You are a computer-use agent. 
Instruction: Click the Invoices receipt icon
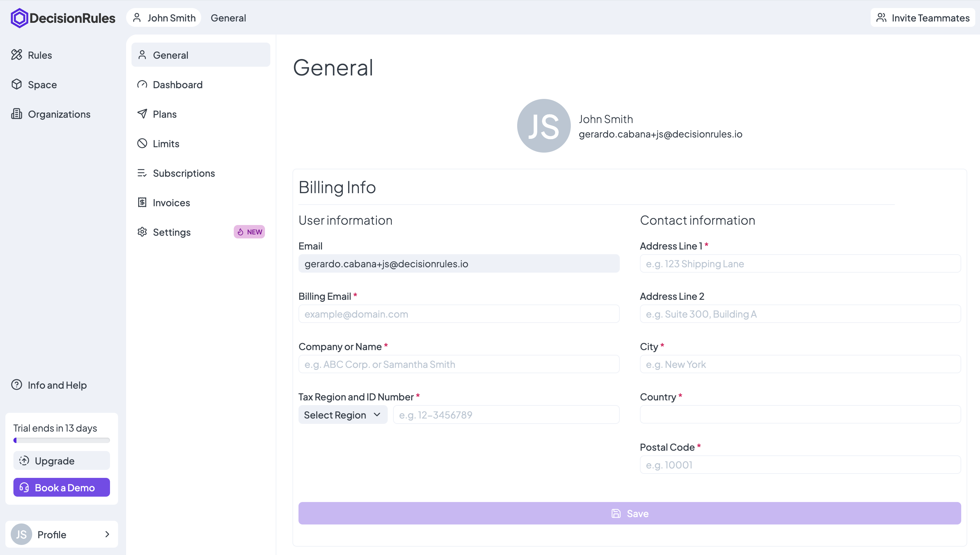142,203
